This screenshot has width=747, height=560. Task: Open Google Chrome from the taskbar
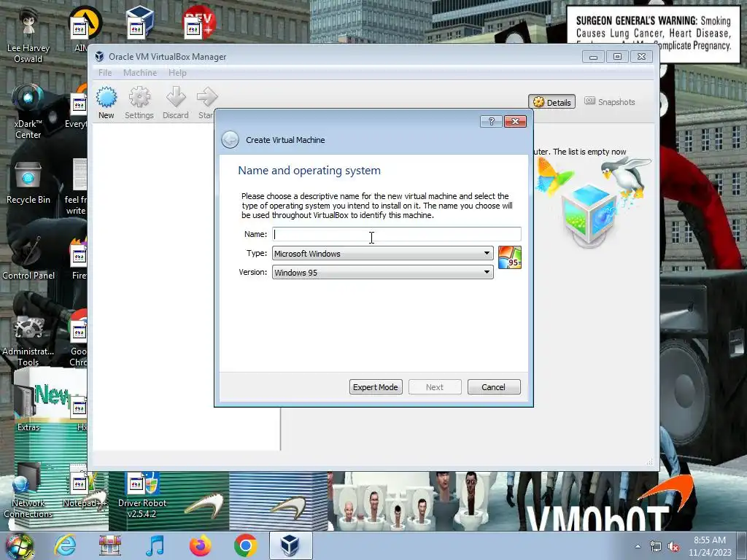[x=246, y=545]
